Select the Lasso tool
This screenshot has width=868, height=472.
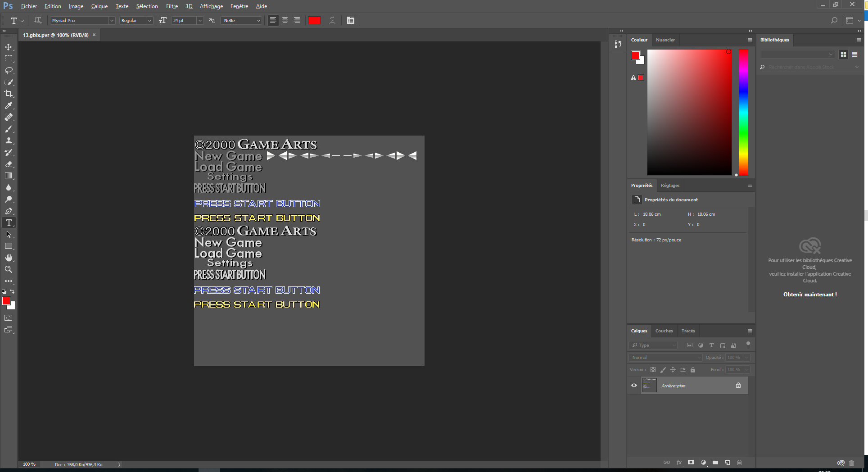pos(9,70)
